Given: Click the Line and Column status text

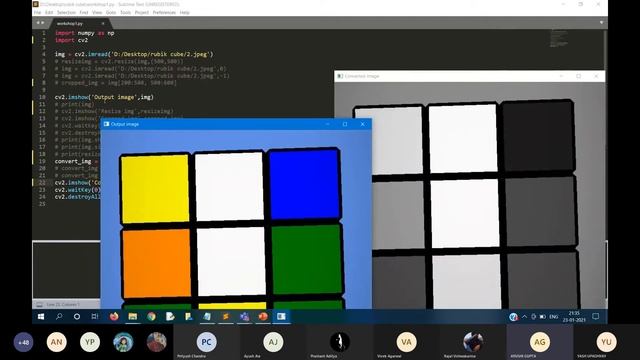Looking at the screenshot, I should (x=63, y=304).
